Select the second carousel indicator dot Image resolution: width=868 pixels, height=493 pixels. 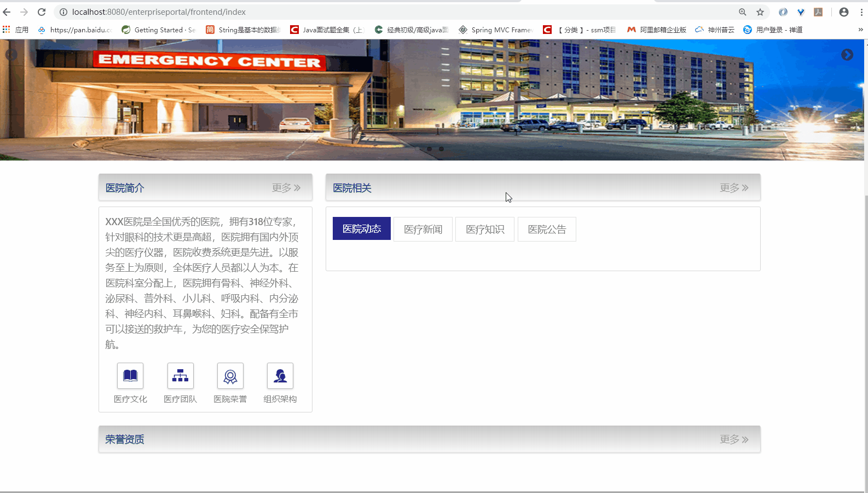430,149
